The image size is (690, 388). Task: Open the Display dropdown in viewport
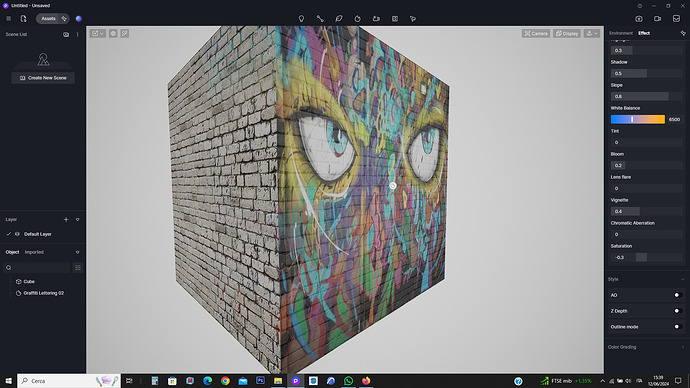point(567,33)
